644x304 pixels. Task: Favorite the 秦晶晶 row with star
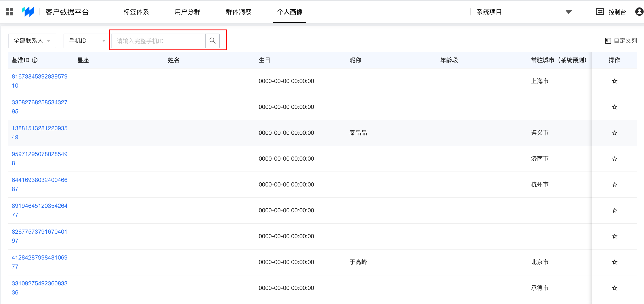615,133
